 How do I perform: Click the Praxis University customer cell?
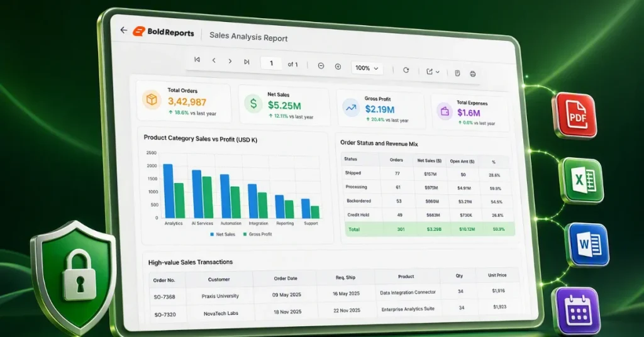220,296
